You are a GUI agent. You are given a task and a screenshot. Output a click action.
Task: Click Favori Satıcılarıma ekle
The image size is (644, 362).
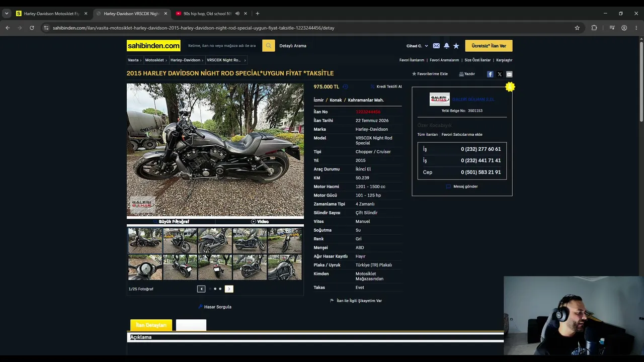tap(462, 135)
